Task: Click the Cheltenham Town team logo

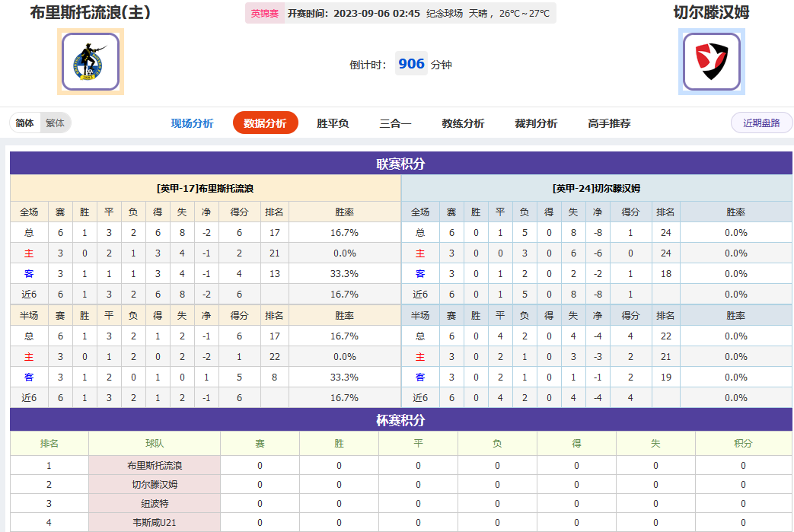Action: pyautogui.click(x=712, y=62)
